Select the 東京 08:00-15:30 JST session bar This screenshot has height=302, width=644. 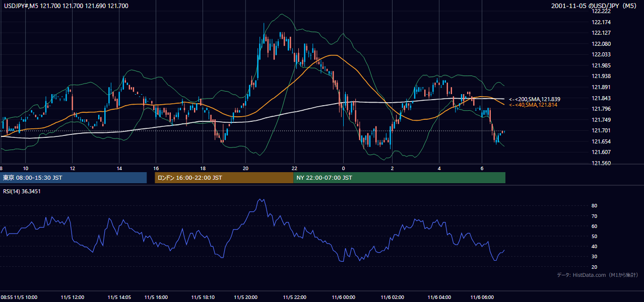[x=73, y=178]
